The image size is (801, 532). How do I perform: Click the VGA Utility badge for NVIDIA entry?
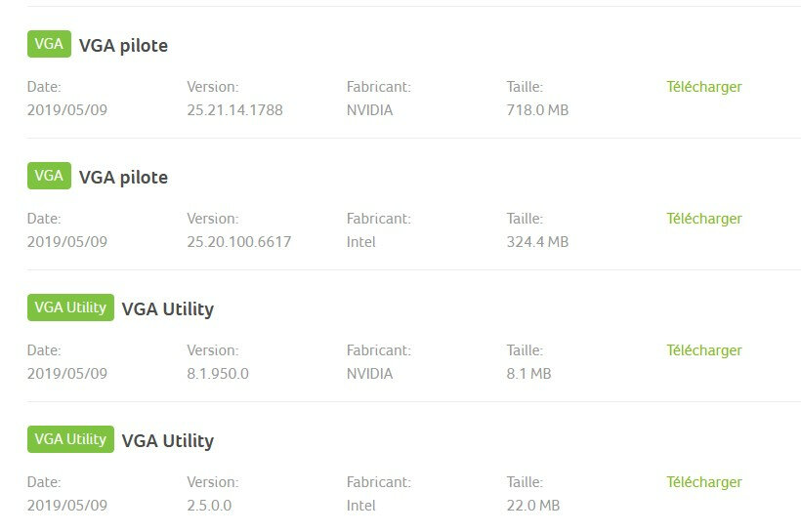(x=70, y=307)
